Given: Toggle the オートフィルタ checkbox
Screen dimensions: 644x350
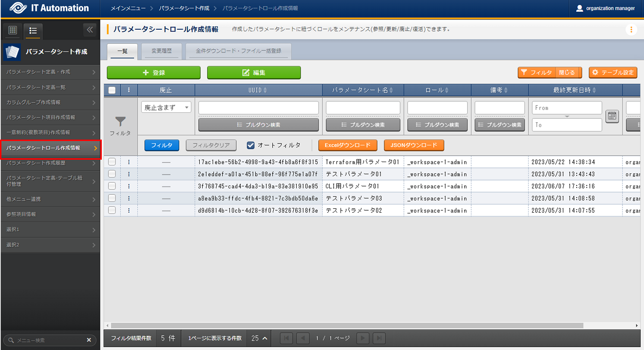Looking at the screenshot, I should click(x=251, y=145).
